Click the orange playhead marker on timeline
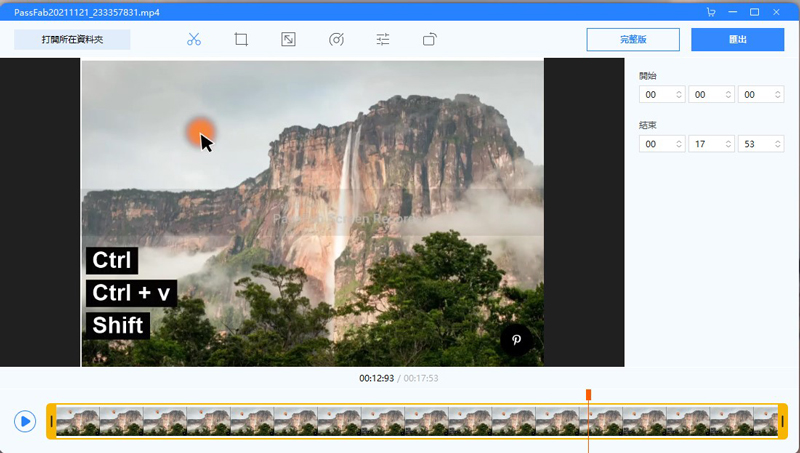This screenshot has height=453, width=800. tap(588, 395)
